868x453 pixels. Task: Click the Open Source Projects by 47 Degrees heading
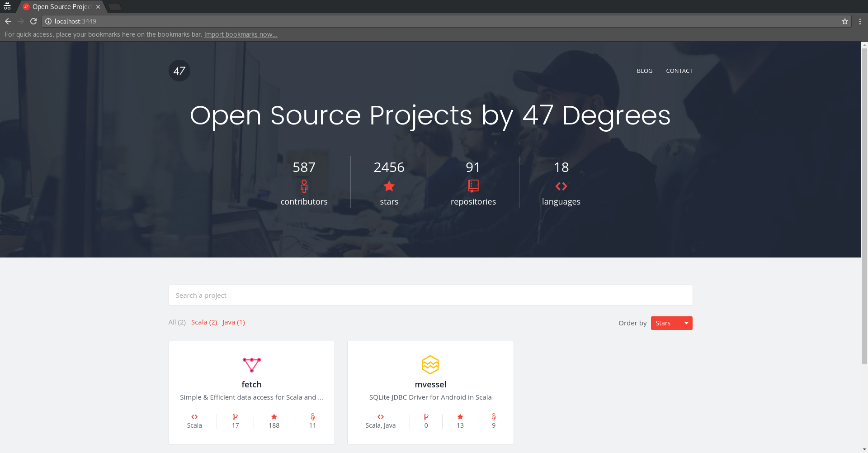(x=430, y=115)
